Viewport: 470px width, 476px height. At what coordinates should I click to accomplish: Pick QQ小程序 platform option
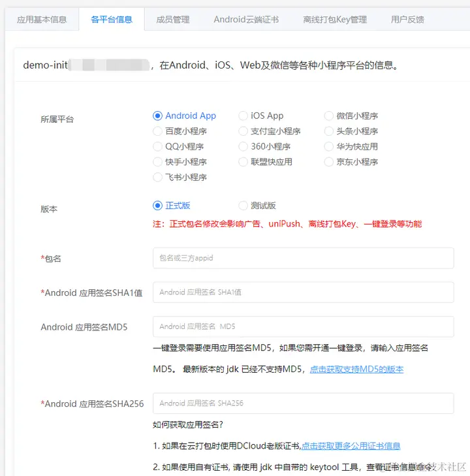(157, 147)
